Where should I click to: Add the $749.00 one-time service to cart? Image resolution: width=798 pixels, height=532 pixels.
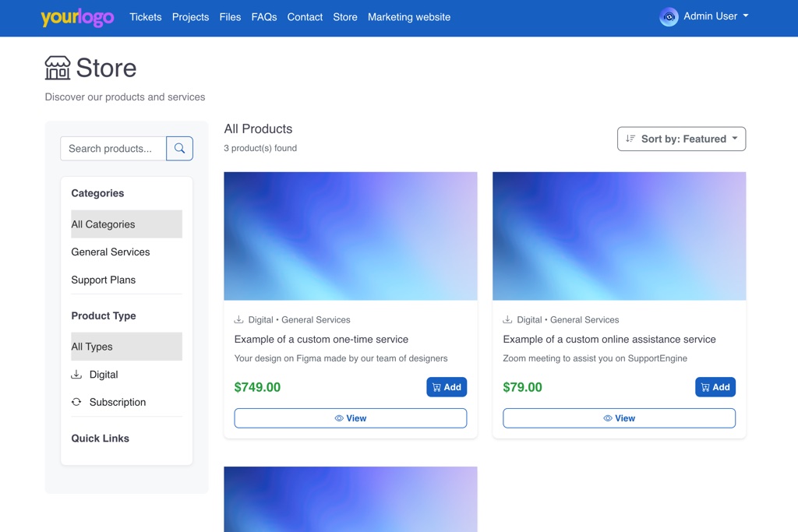(447, 387)
